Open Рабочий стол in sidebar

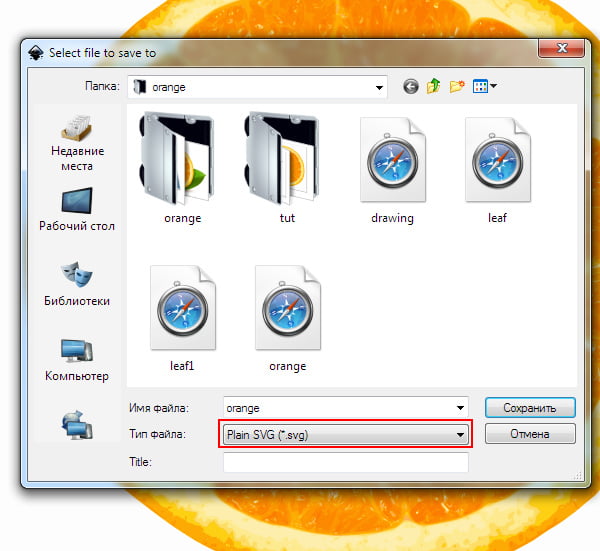77,209
